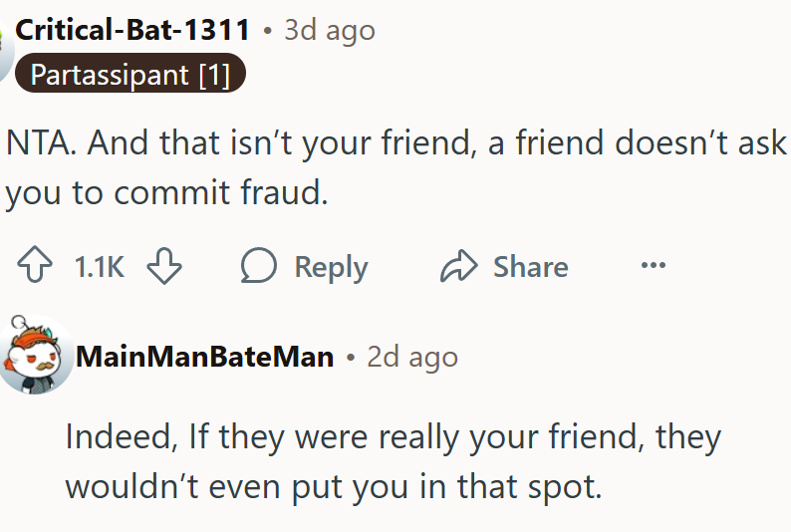Click the "NTA. And that isn't" comment line
The height and width of the screenshot is (532, 791).
pos(395,142)
